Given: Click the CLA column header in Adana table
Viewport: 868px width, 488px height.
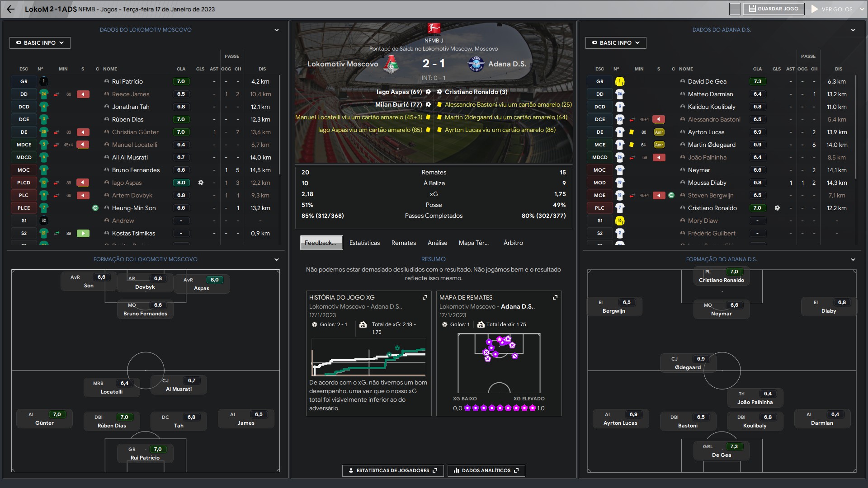Looking at the screenshot, I should pyautogui.click(x=757, y=69).
